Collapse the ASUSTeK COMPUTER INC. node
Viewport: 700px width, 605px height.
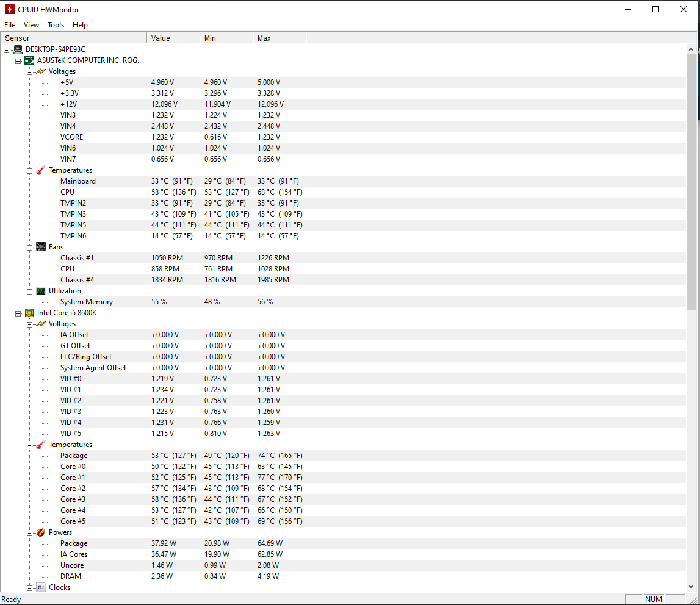tap(18, 60)
